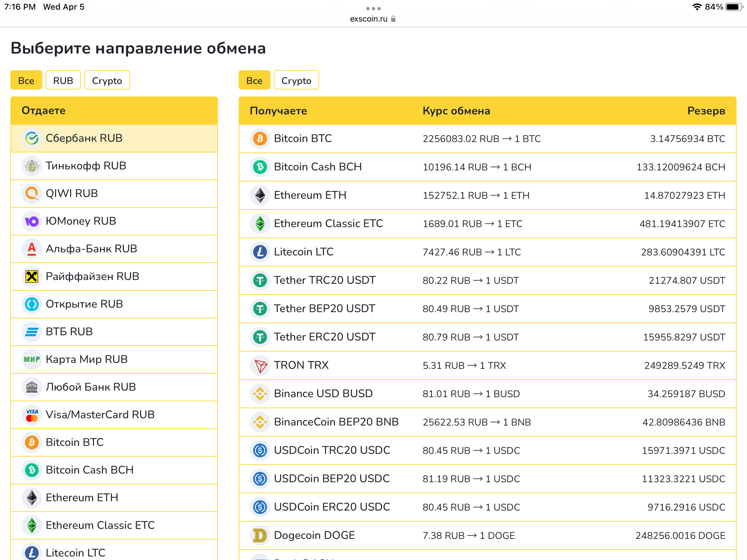747x560 pixels.
Task: Pick Альфа-Банк RUB as give currency
Action: (91, 249)
